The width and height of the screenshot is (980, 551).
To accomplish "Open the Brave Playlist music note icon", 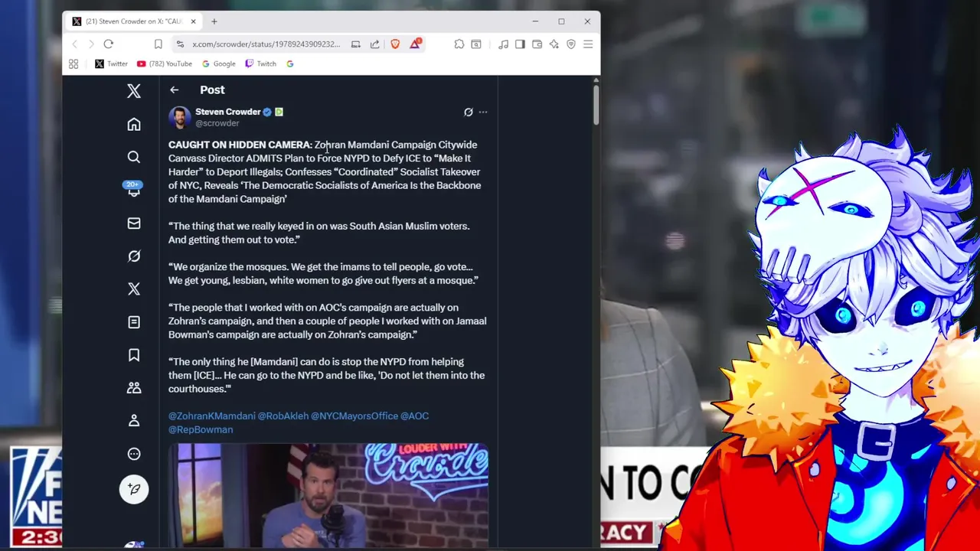I will [x=503, y=44].
